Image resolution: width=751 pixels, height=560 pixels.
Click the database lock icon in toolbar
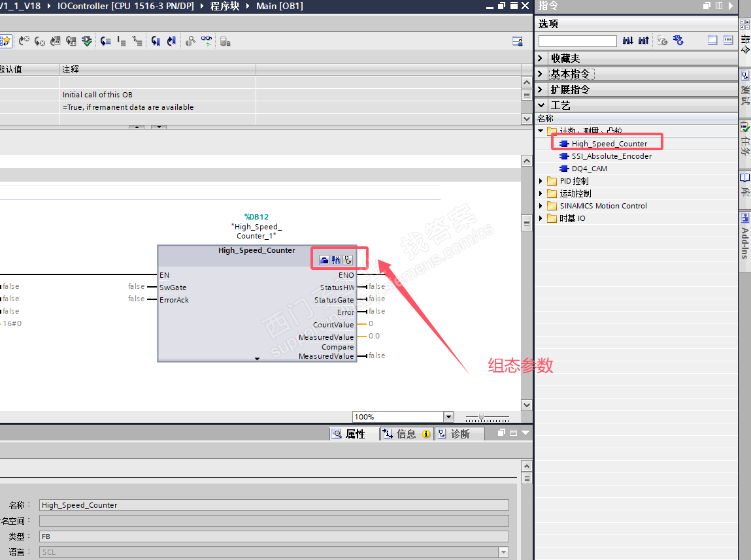pos(225,41)
